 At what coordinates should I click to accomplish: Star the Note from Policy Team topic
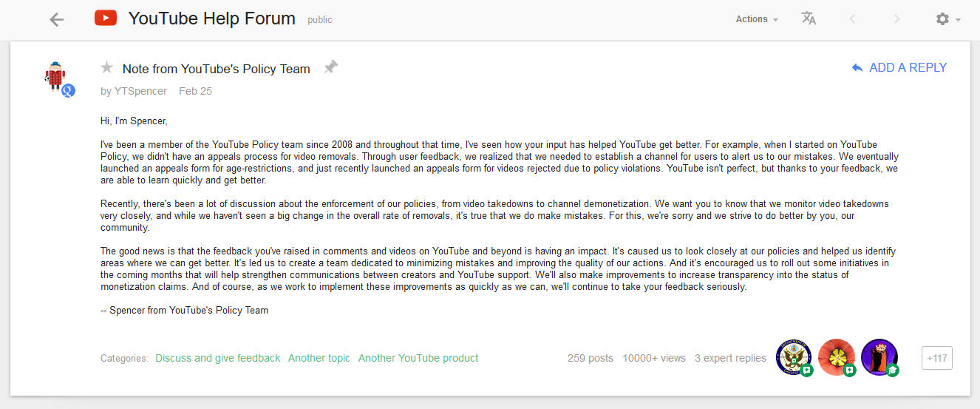107,68
